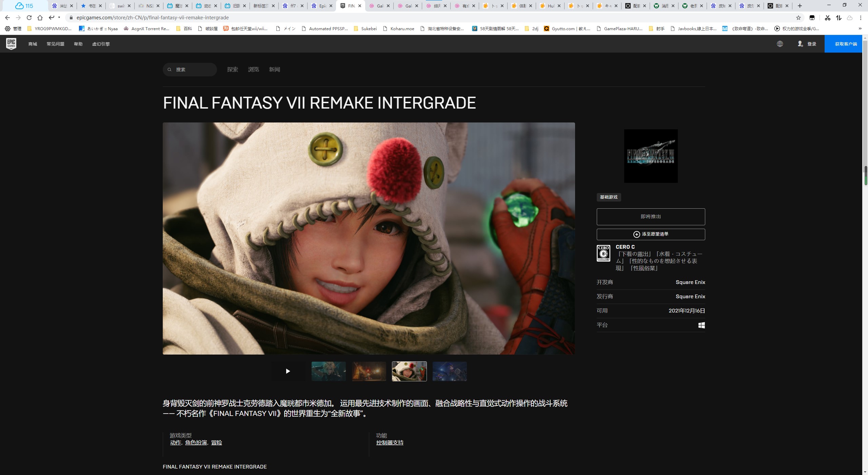This screenshot has width=868, height=475.
Task: Click the black mask extension icon
Action: click(x=812, y=18)
